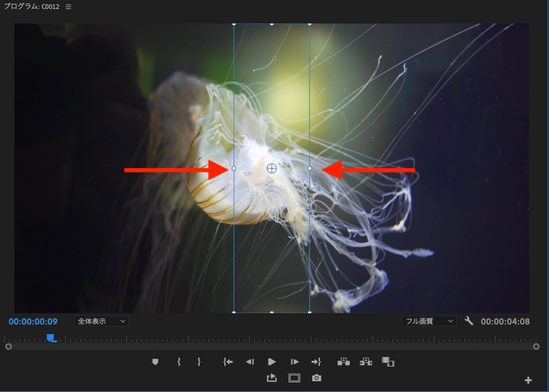Add a marker with the marker button
This screenshot has width=549, height=392.
[155, 362]
